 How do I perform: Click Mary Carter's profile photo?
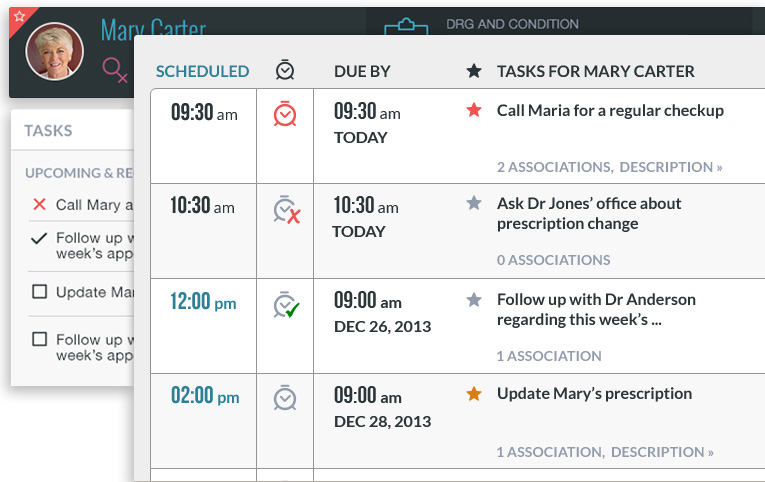pos(55,51)
